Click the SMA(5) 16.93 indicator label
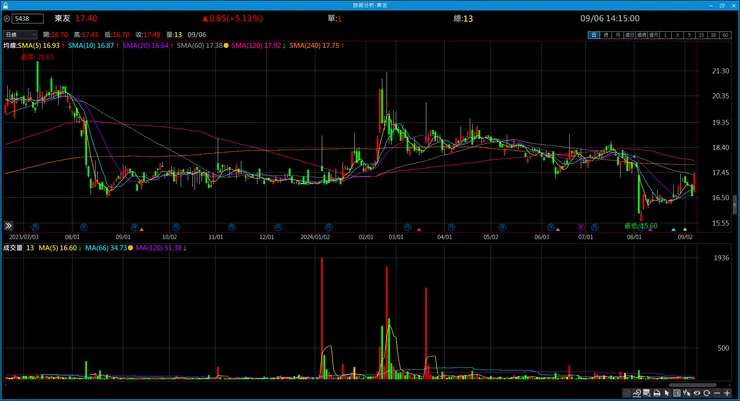Screen dimensions: 740x401 pyautogui.click(x=39, y=46)
